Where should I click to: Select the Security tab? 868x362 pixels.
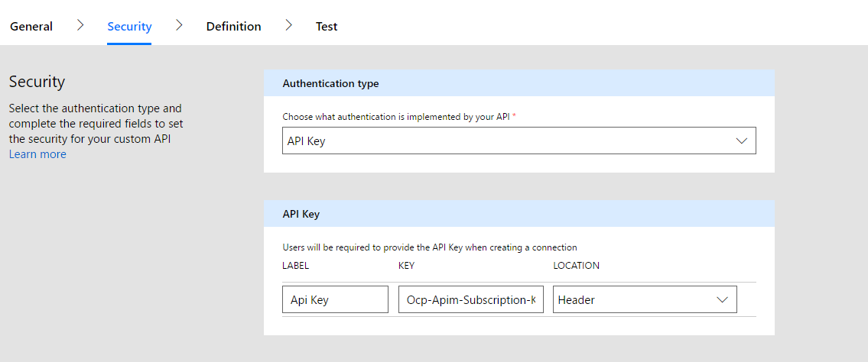tap(129, 27)
